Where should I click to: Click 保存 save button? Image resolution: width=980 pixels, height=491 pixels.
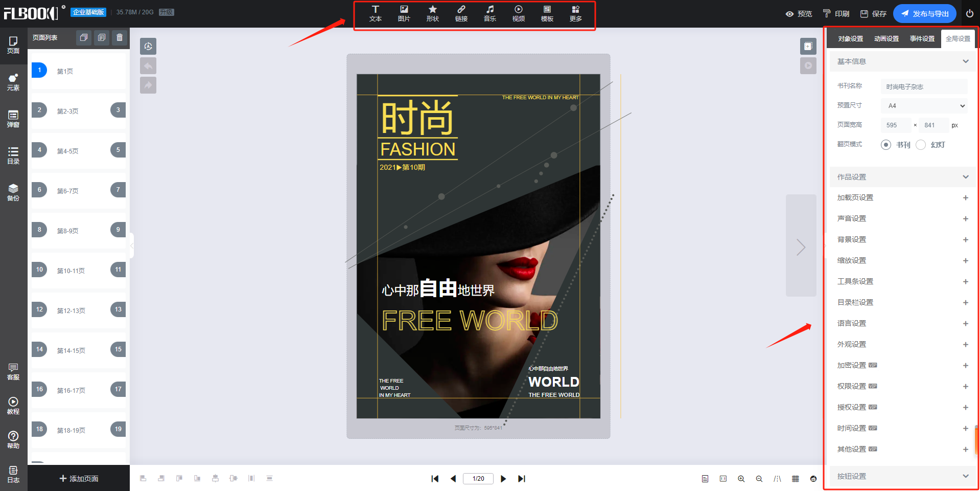(x=873, y=14)
